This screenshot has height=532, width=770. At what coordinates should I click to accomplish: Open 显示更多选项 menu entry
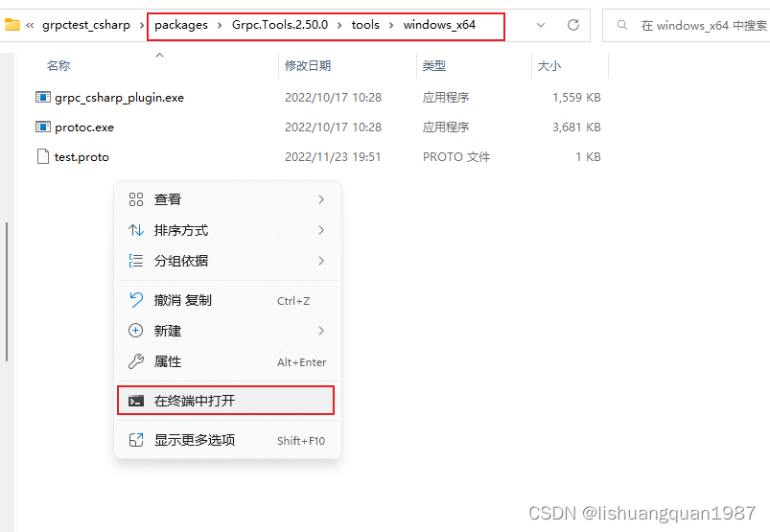pos(195,440)
